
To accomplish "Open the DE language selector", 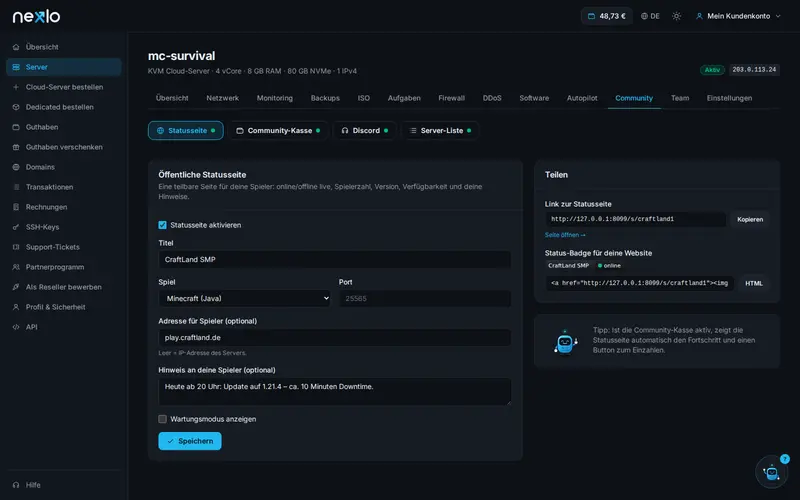I will [x=651, y=16].
